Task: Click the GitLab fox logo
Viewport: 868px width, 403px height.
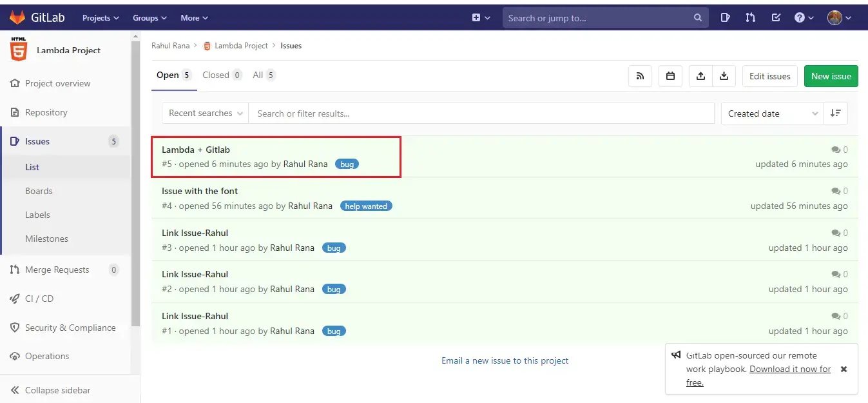Action: click(x=17, y=17)
